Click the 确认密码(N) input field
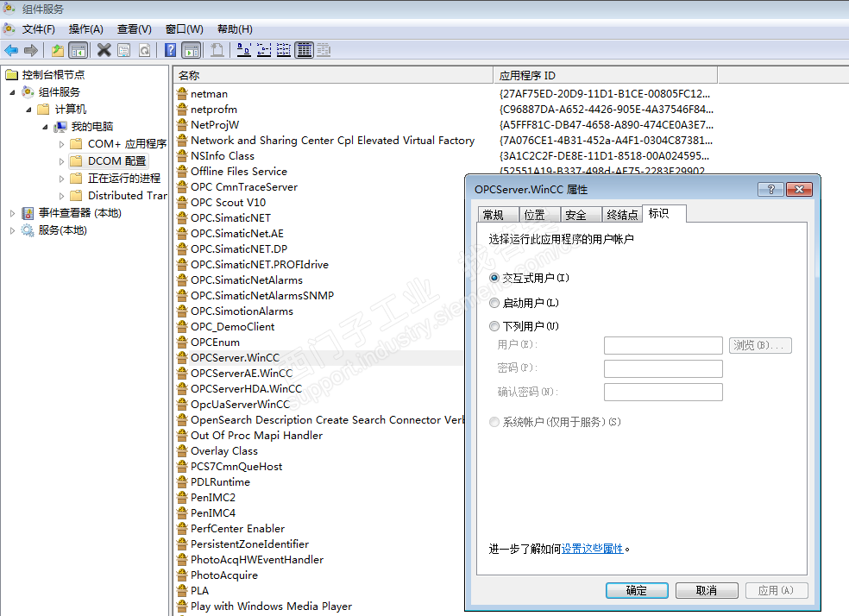The width and height of the screenshot is (849, 616). [x=663, y=392]
